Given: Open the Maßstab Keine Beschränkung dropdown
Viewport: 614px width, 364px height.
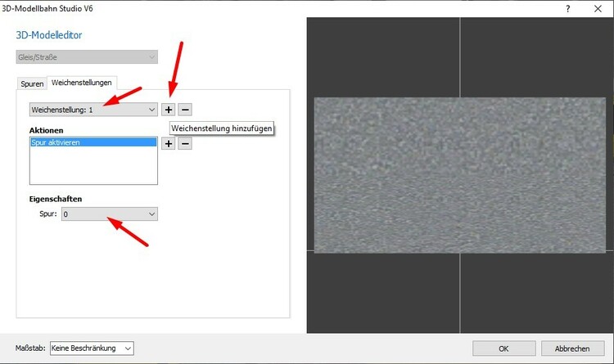Looking at the screenshot, I should pos(92,348).
